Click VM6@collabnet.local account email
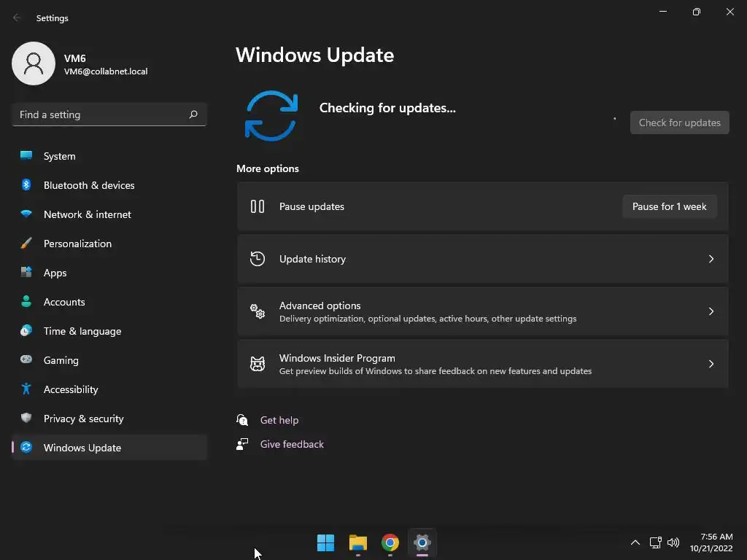The image size is (747, 560). tap(106, 71)
